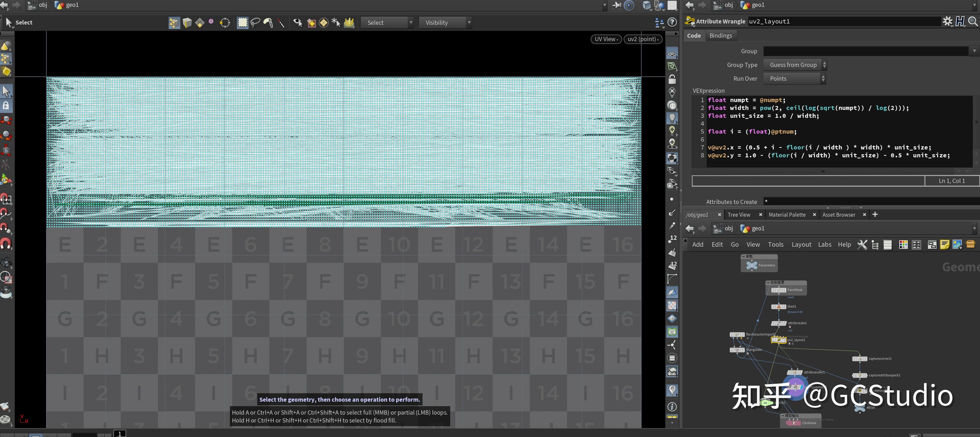Screen dimensions: 980x437
Task: Expand the Run Over Points dropdown
Action: pyautogui.click(x=794, y=79)
